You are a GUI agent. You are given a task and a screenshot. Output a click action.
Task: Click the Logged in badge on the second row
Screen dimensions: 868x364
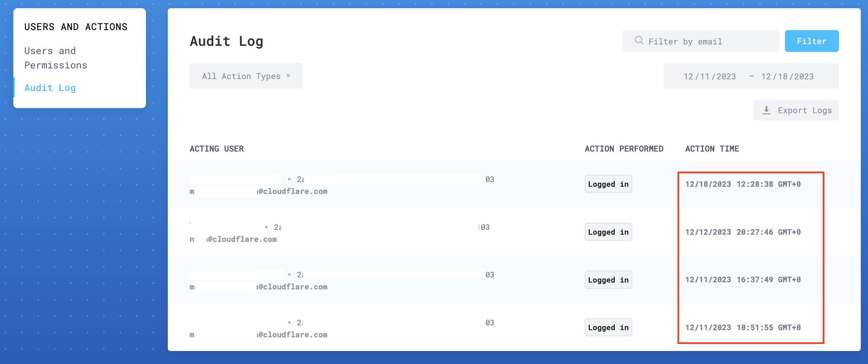click(608, 232)
